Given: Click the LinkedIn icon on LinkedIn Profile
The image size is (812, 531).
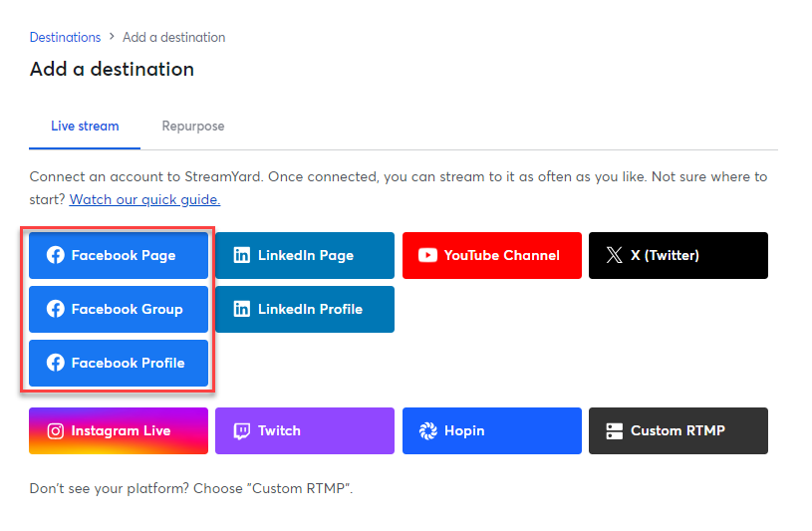Looking at the screenshot, I should (242, 309).
